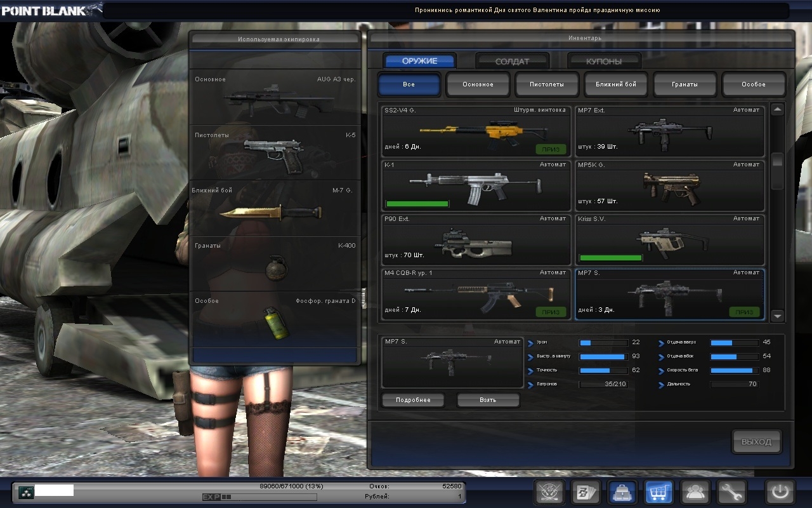Click the Отдача вбок stat bar
This screenshot has height=508, width=812.
pos(734,356)
